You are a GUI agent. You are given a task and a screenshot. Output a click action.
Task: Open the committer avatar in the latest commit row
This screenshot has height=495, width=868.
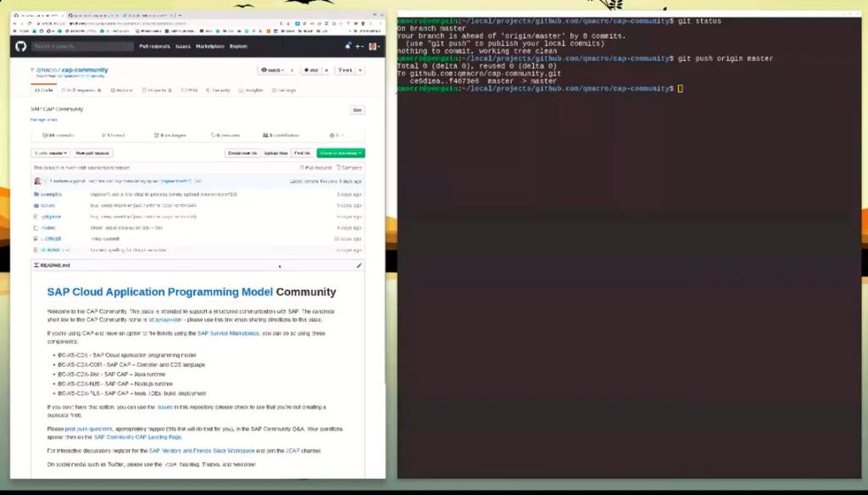click(37, 181)
